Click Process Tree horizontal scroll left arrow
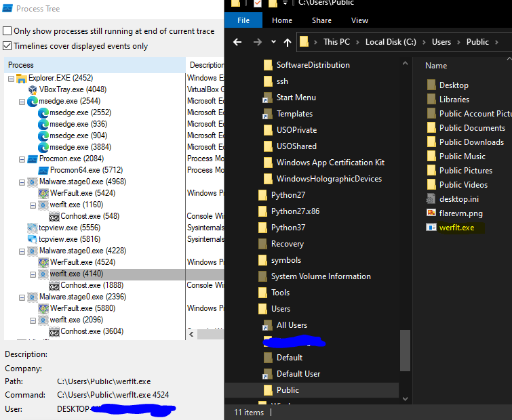Screen dimensions: 512x420 coord(191,334)
